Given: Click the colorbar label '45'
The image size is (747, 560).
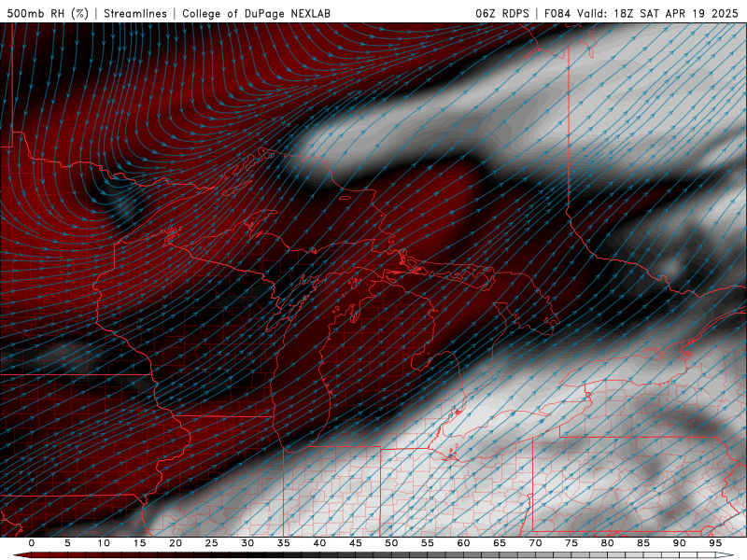Looking at the screenshot, I should coord(356,543).
